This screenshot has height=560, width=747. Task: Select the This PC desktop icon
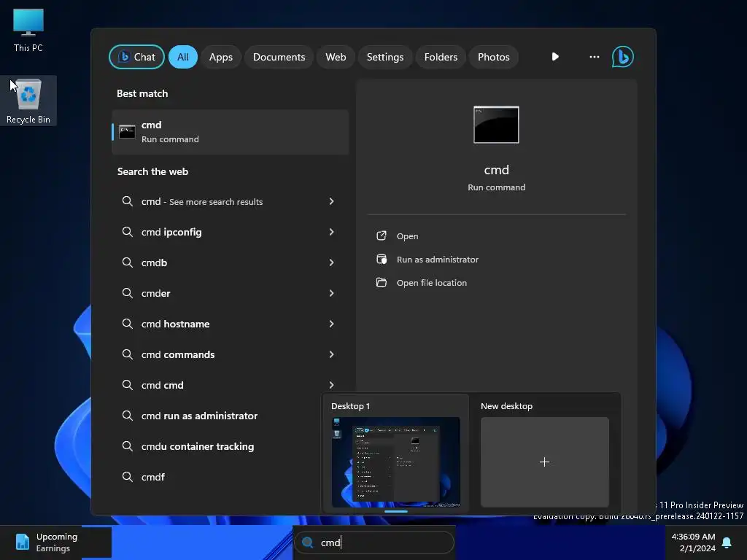pos(28,30)
